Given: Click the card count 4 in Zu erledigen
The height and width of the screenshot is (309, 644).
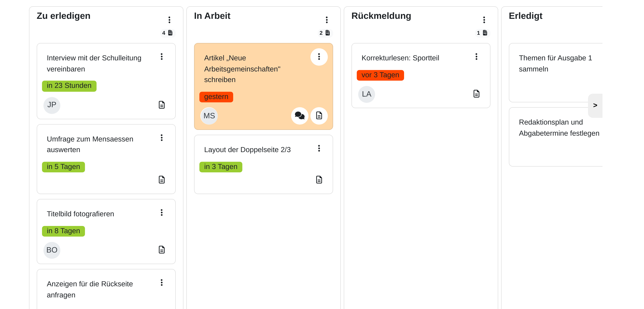Looking at the screenshot, I should tap(168, 33).
